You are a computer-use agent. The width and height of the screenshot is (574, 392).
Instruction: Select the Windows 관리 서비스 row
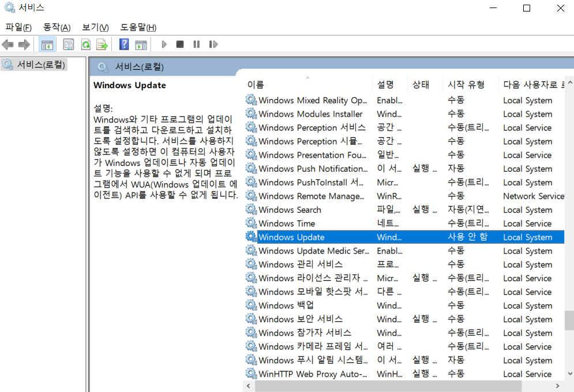tap(404, 265)
